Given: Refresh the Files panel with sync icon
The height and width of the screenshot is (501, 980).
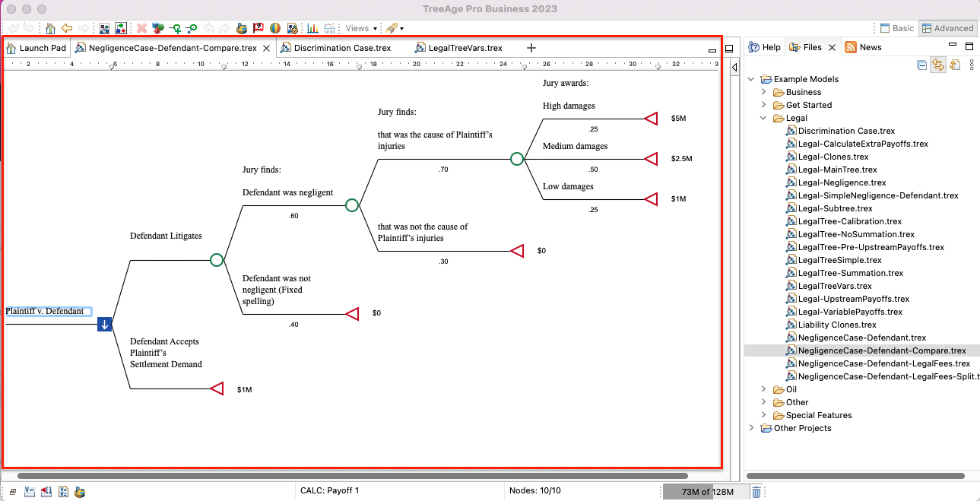Looking at the screenshot, I should (956, 65).
